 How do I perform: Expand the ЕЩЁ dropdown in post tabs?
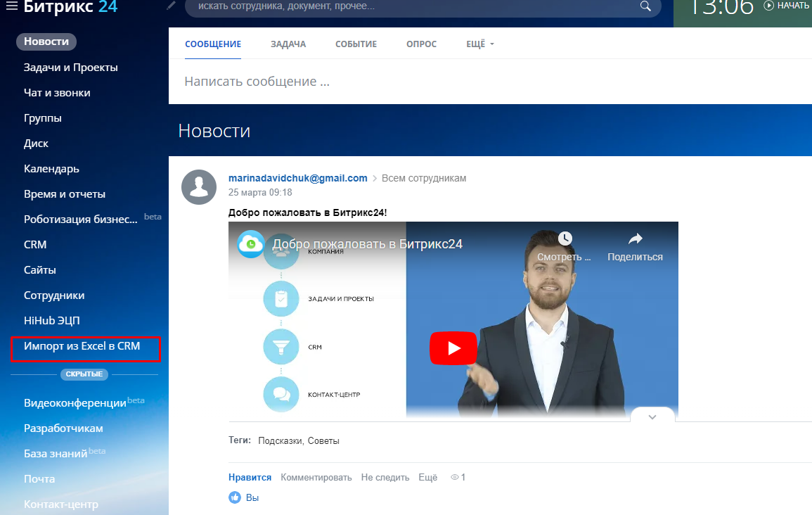click(x=480, y=44)
